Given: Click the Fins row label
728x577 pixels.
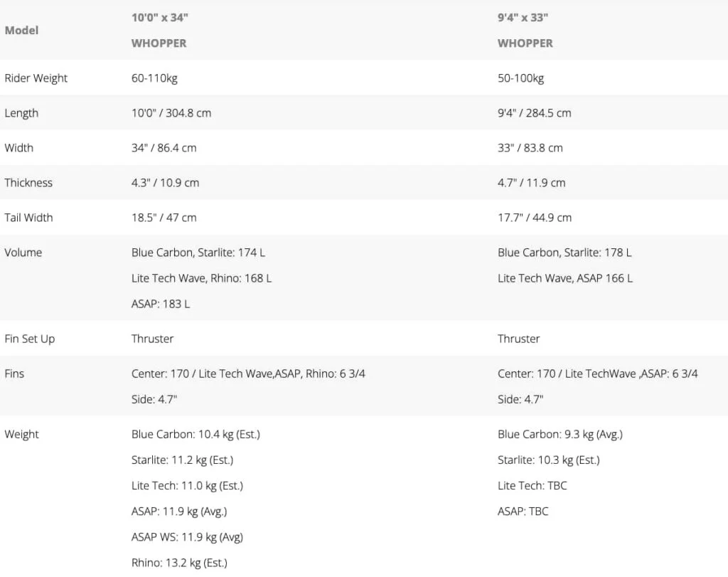Looking at the screenshot, I should [x=14, y=374].
